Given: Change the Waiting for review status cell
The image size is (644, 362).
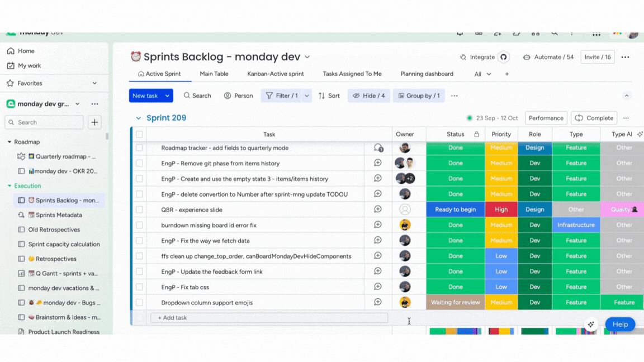Looking at the screenshot, I should (x=456, y=302).
